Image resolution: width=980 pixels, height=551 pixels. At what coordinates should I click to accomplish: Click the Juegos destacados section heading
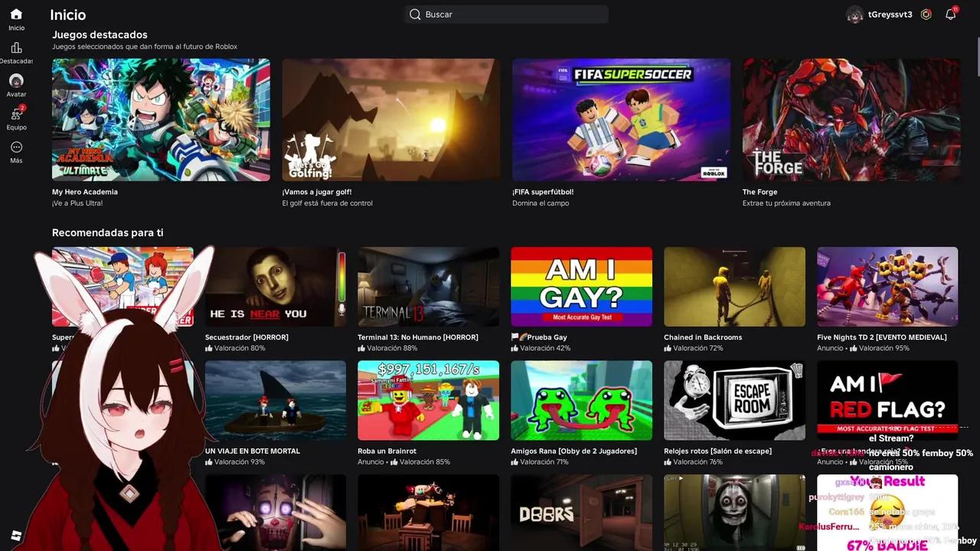tap(100, 34)
